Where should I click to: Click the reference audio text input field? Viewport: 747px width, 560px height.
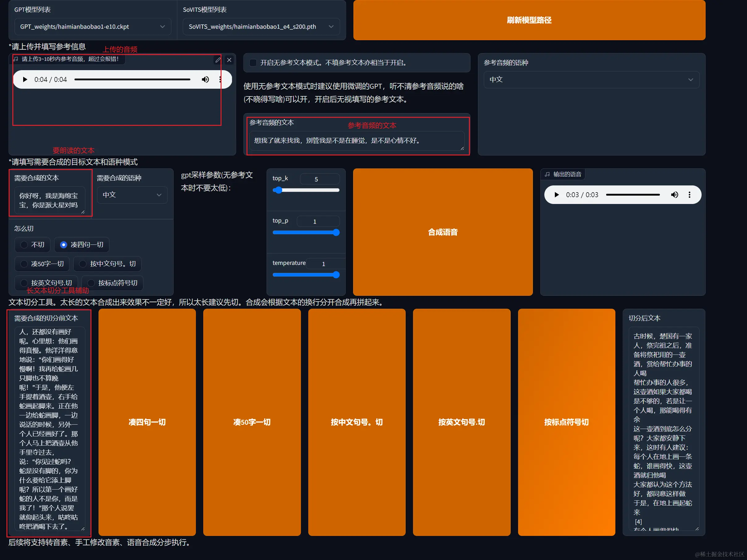pos(356,141)
